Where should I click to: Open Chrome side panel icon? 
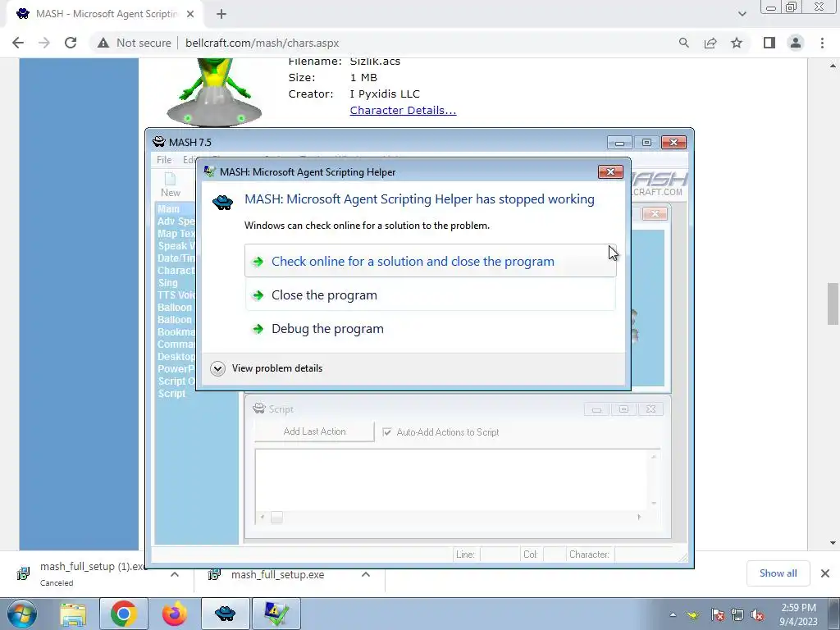pos(769,43)
